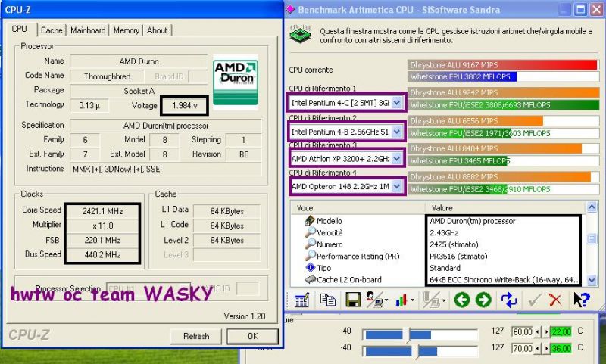Click the 70,00 temperature input field
Viewport: 606px width, 364px height.
click(522, 348)
